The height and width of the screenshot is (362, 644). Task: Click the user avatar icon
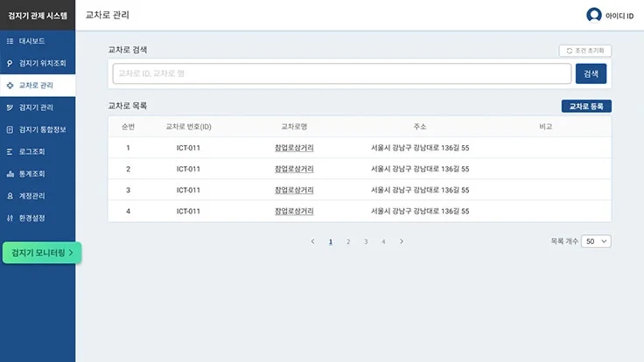point(594,15)
